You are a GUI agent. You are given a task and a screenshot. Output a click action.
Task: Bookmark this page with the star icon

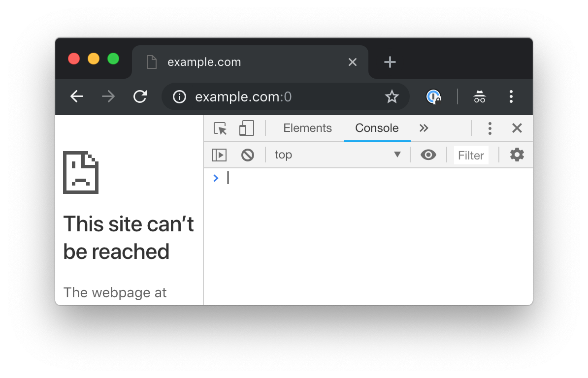coord(392,96)
